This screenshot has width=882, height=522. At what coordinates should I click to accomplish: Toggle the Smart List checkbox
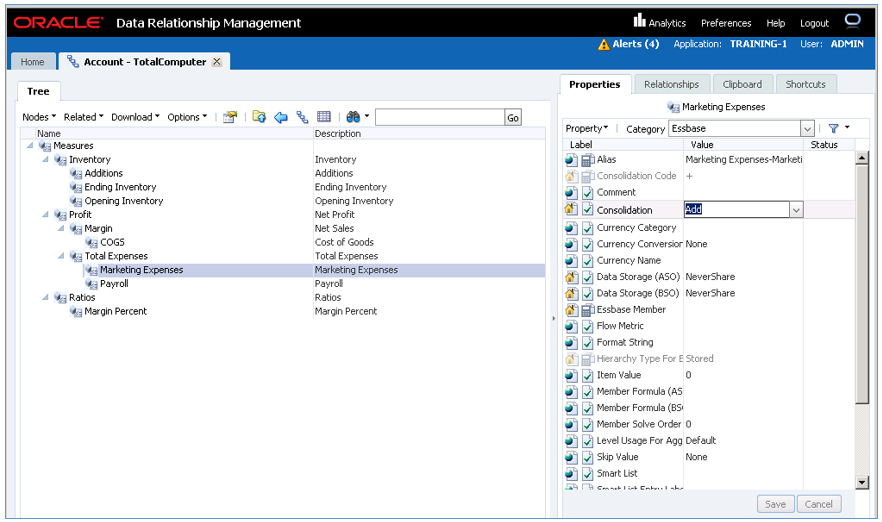point(588,474)
